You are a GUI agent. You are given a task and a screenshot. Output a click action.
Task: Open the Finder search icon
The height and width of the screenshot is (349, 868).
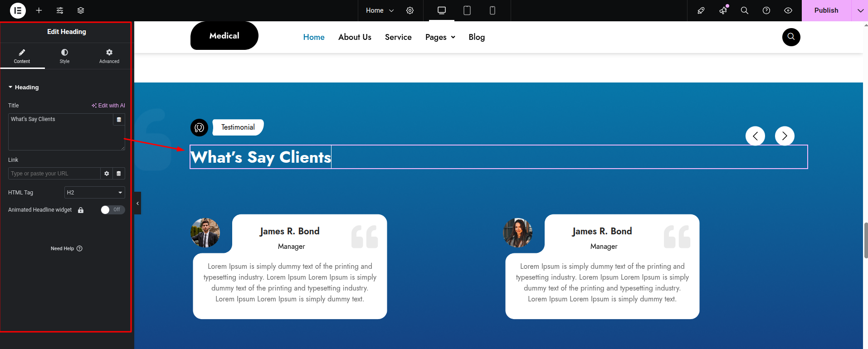coord(744,10)
